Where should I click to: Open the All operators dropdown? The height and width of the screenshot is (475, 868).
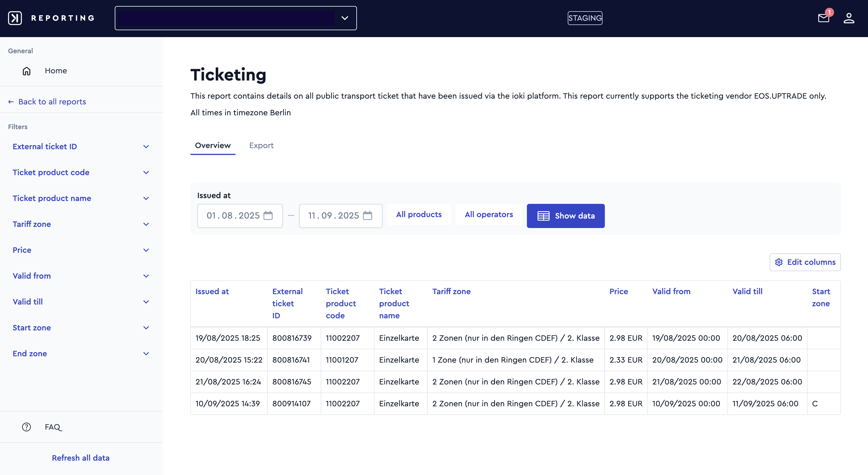pyautogui.click(x=489, y=214)
